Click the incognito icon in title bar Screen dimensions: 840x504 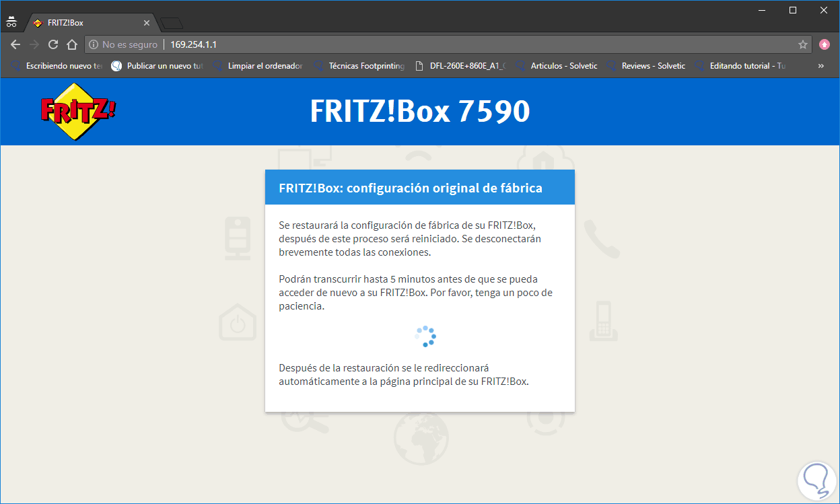pyautogui.click(x=11, y=22)
